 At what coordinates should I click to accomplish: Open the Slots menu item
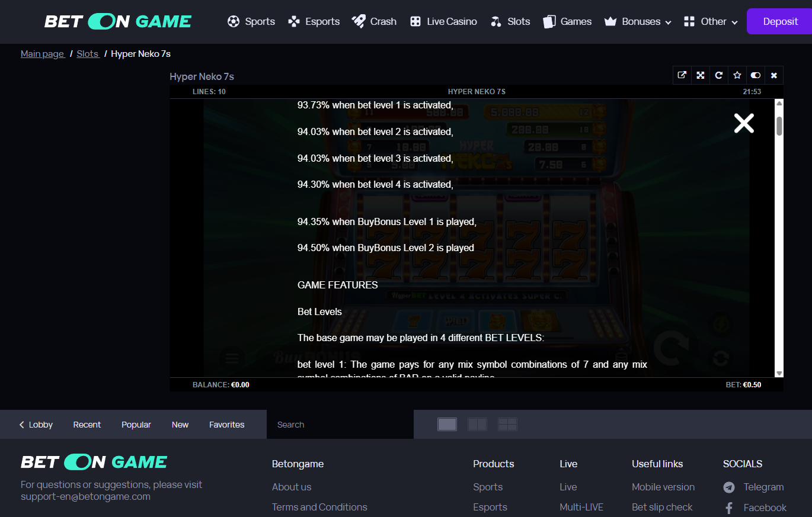(x=519, y=21)
